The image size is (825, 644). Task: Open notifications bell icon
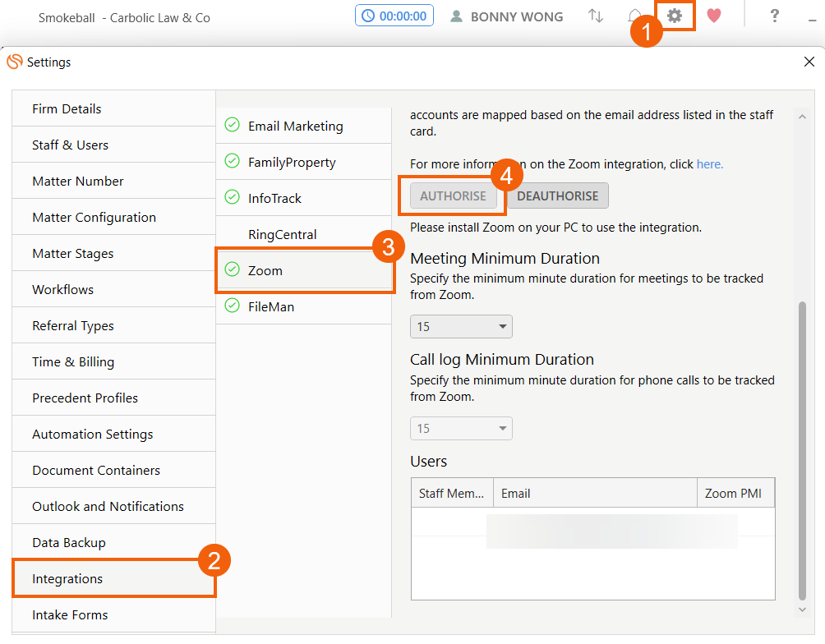tap(634, 16)
